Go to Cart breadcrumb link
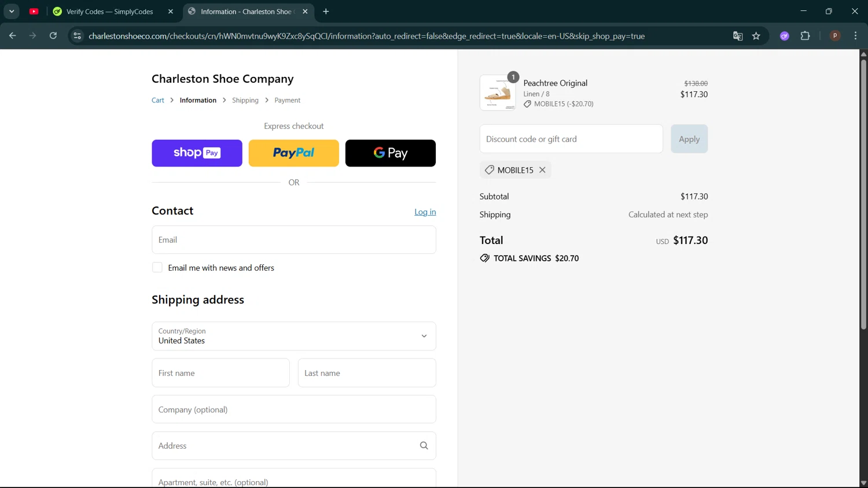Viewport: 868px width, 488px height. coord(158,100)
